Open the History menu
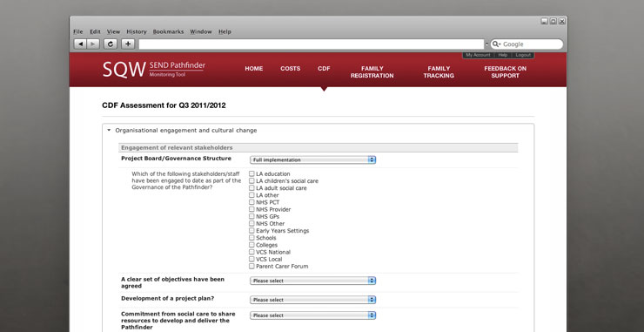 (137, 31)
